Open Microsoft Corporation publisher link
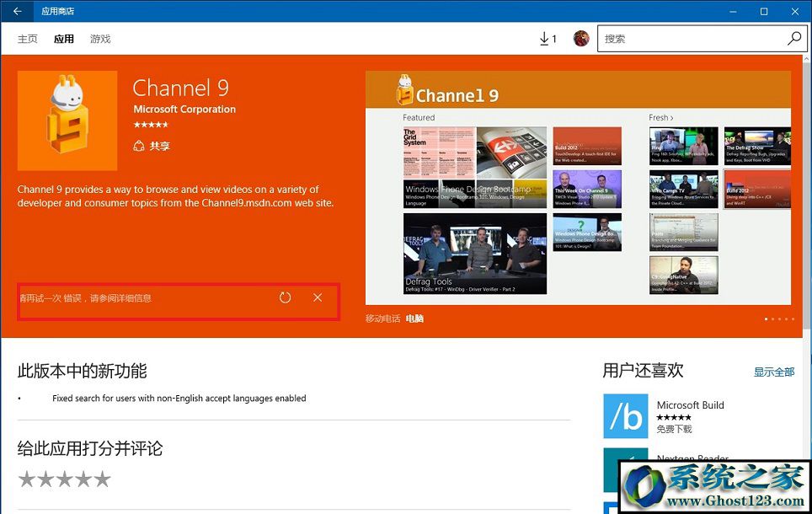The height and width of the screenshot is (514, 812). [x=184, y=110]
